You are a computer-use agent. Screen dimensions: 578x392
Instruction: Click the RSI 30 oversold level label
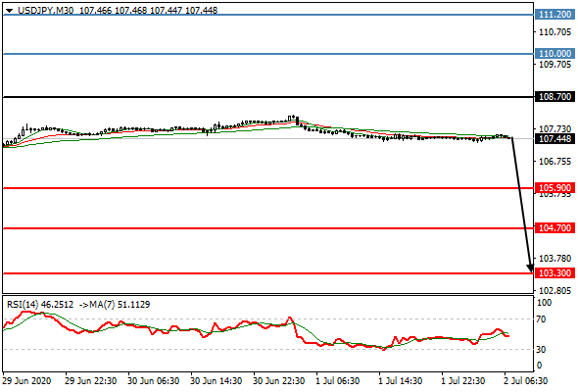click(541, 349)
